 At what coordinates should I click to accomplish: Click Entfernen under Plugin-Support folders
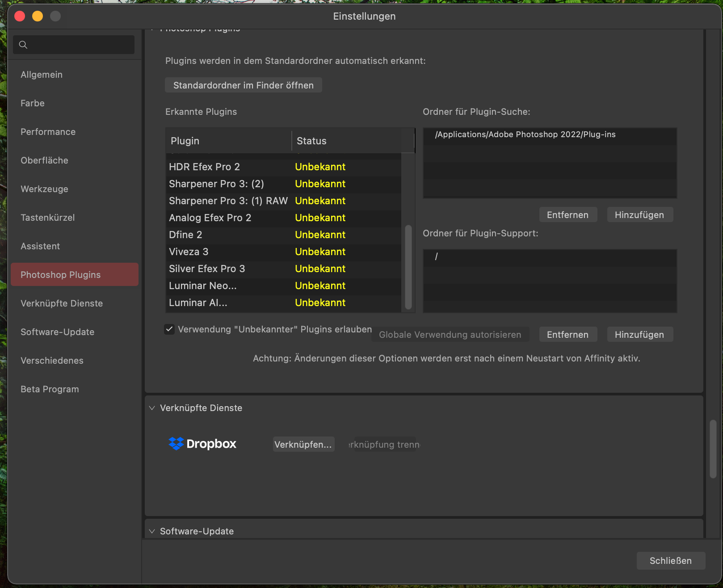click(568, 334)
